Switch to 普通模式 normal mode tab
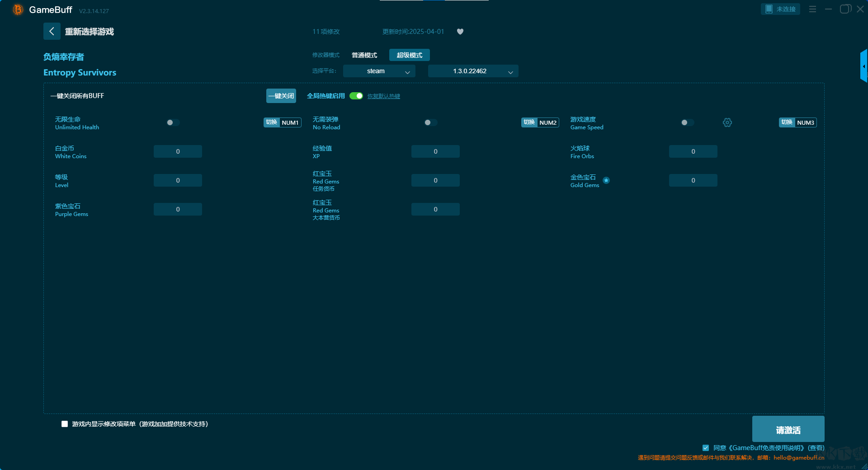 click(x=364, y=55)
